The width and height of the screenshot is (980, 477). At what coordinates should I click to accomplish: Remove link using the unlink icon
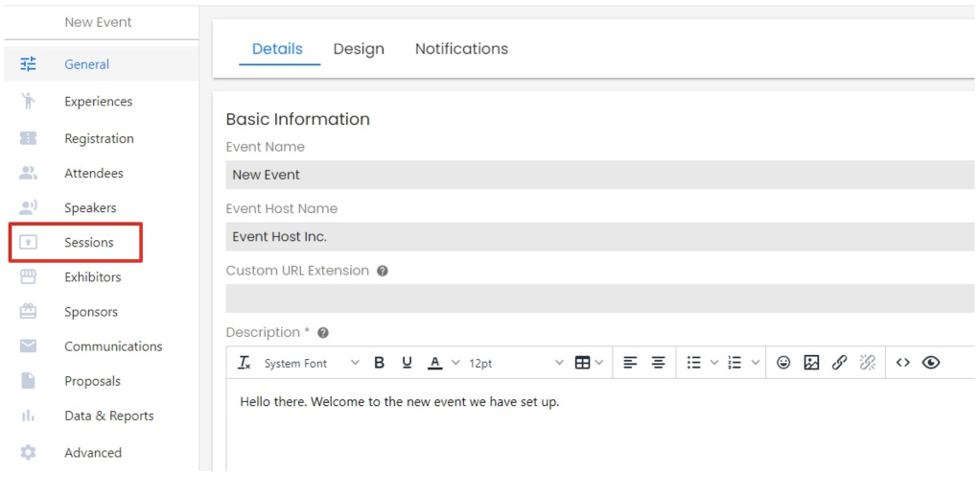click(x=868, y=363)
